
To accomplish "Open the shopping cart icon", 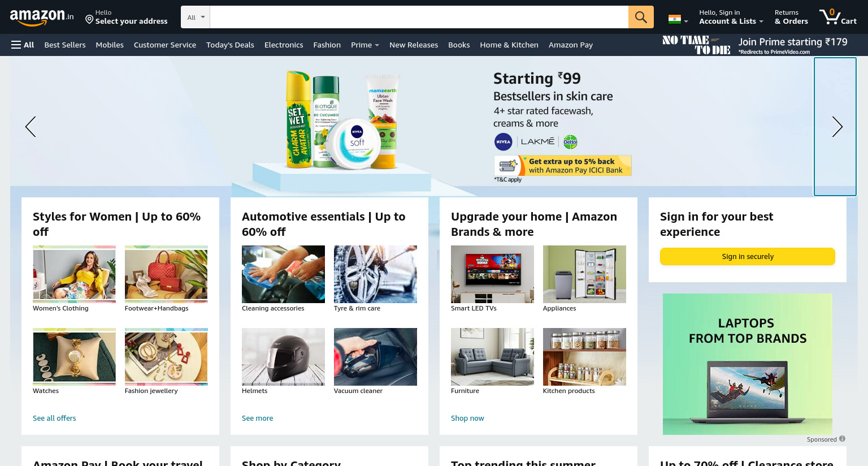I will 838,16.
